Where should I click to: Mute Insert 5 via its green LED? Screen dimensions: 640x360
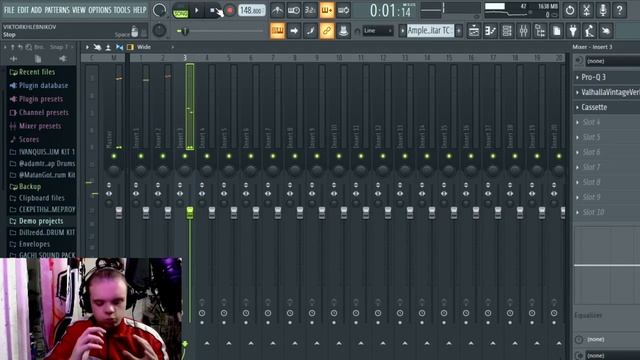(229, 156)
